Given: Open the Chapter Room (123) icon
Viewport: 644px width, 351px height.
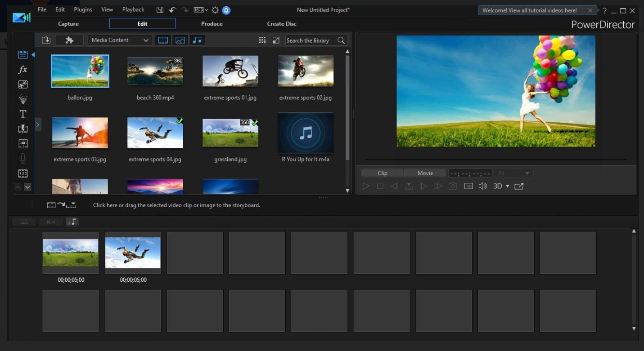Looking at the screenshot, I should 23,173.
